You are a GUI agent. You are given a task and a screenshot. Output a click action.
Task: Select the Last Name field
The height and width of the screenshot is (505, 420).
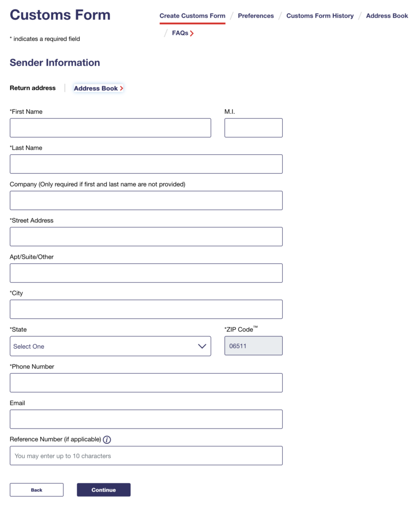click(146, 164)
